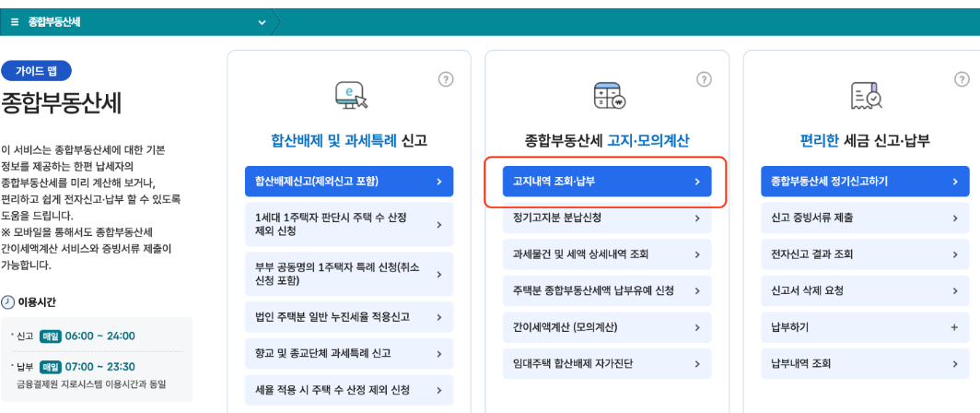The height and width of the screenshot is (413, 980).
Task: Select 신고서 삭제 요청
Action: point(865,291)
